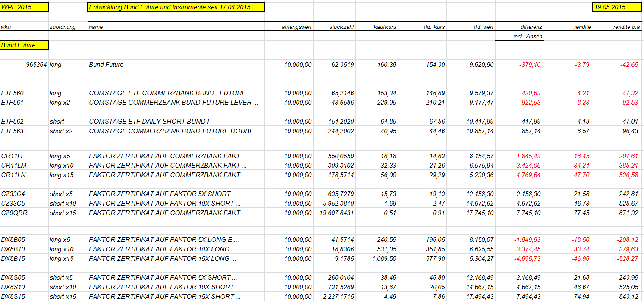Image resolution: width=644 pixels, height=301 pixels.
Task: Select the CR11LM differenz '-3.424,06'
Action: click(528, 166)
